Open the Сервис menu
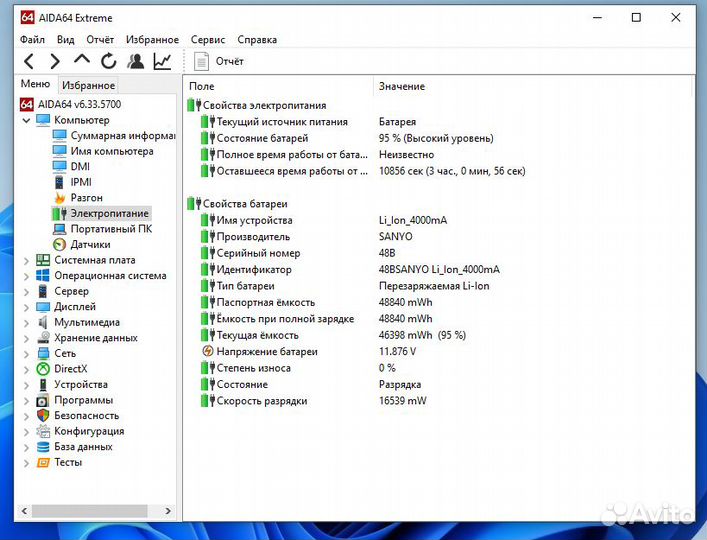 [x=208, y=40]
